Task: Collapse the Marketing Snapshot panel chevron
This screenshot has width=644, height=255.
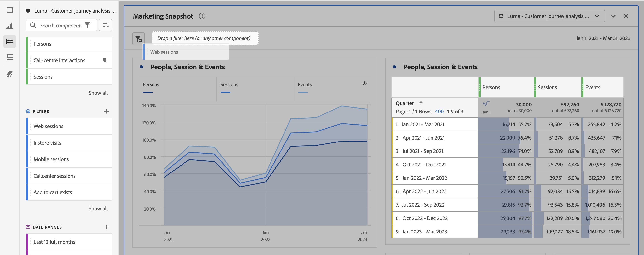Action: [613, 16]
